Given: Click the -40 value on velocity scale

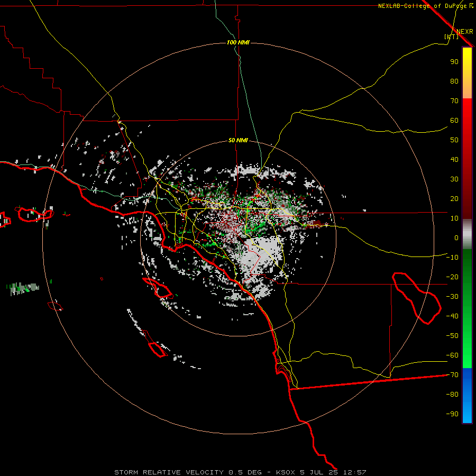Looking at the screenshot, I should tap(452, 316).
